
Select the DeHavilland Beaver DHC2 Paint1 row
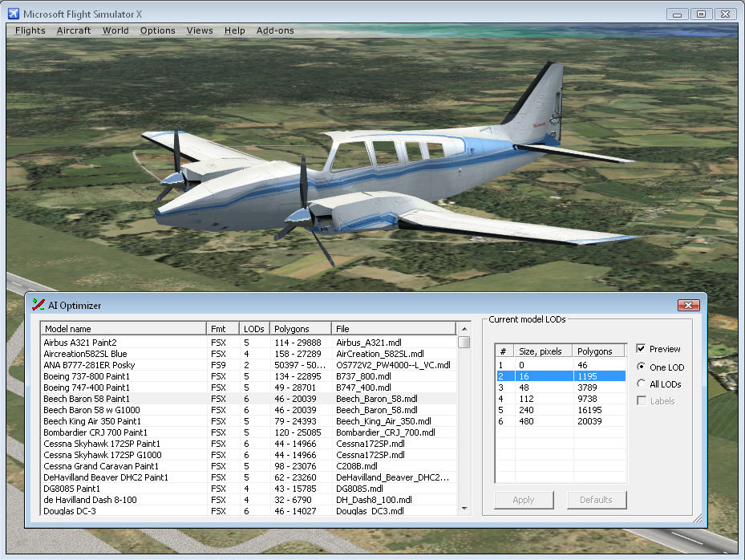point(249,477)
